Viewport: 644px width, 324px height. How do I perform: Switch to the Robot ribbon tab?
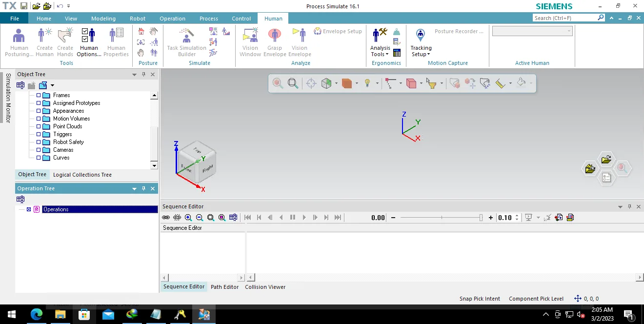pyautogui.click(x=138, y=19)
